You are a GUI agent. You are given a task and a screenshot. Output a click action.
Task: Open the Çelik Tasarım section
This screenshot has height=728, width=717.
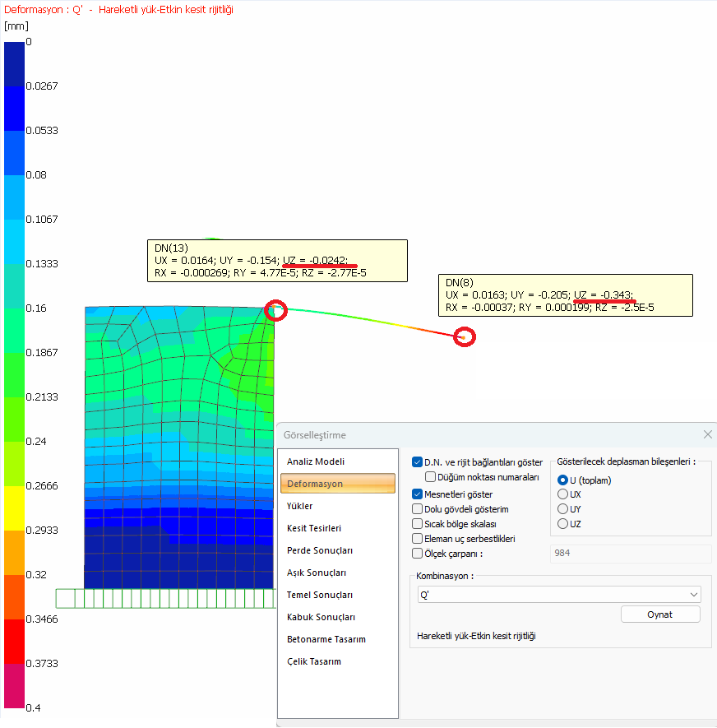click(313, 661)
